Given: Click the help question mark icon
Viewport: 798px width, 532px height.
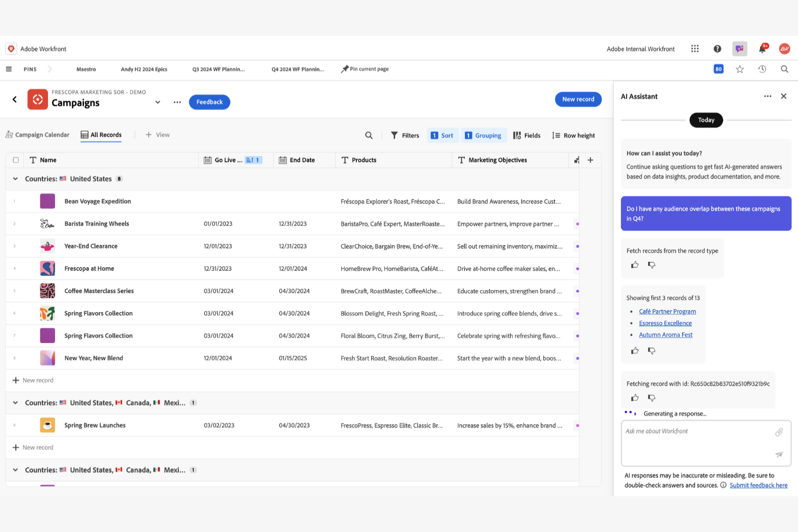Looking at the screenshot, I should [717, 48].
